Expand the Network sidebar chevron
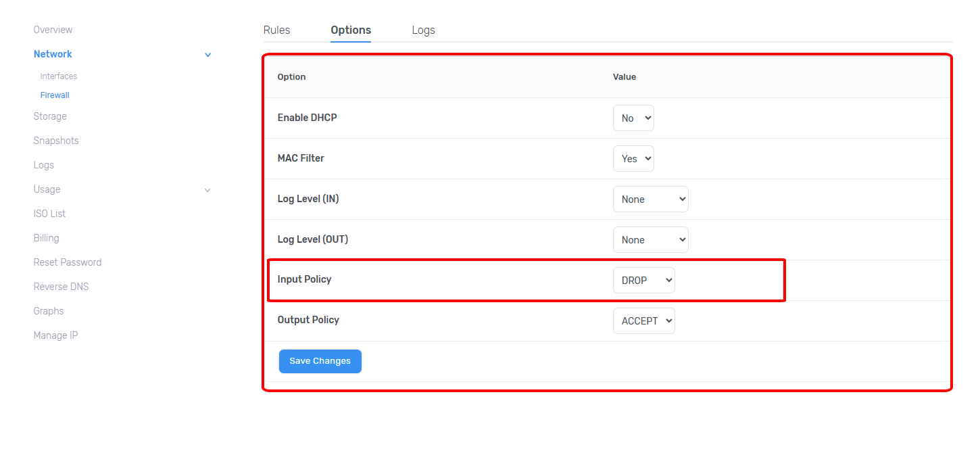980x476 pixels. (207, 55)
